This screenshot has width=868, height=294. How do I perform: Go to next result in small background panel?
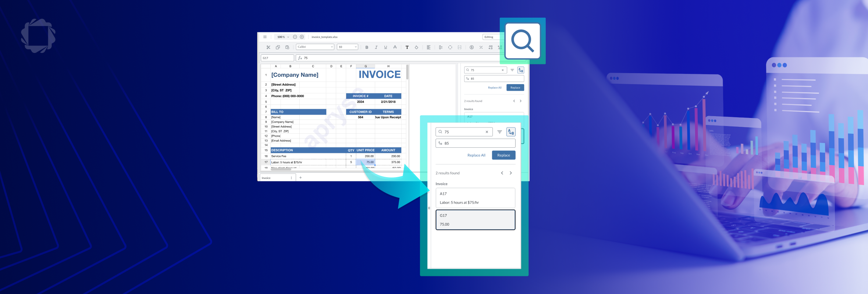pyautogui.click(x=520, y=101)
